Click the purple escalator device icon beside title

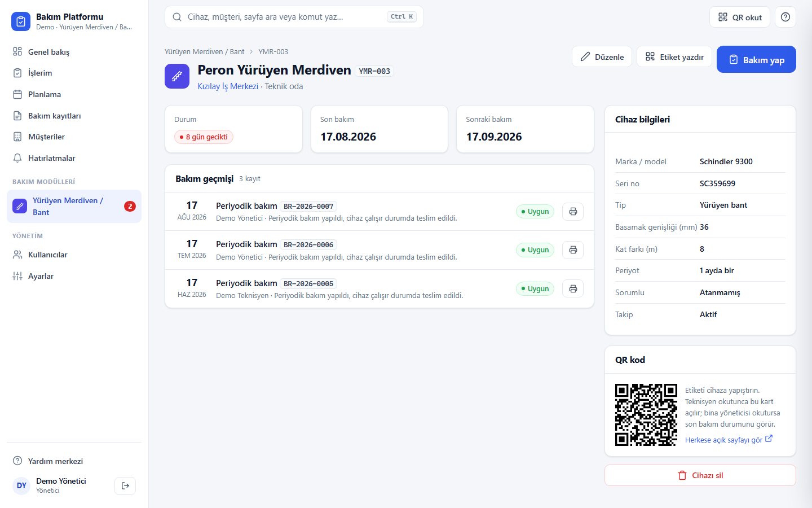click(x=177, y=76)
